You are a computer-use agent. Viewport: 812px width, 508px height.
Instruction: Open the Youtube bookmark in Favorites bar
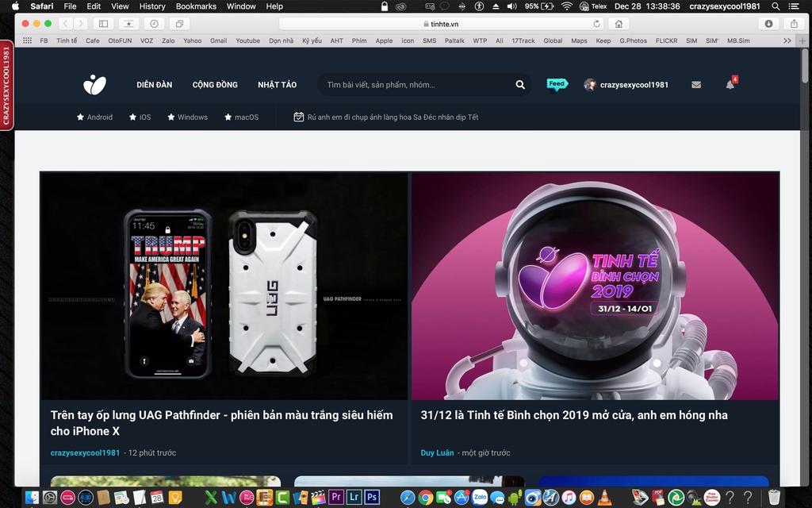coord(248,40)
